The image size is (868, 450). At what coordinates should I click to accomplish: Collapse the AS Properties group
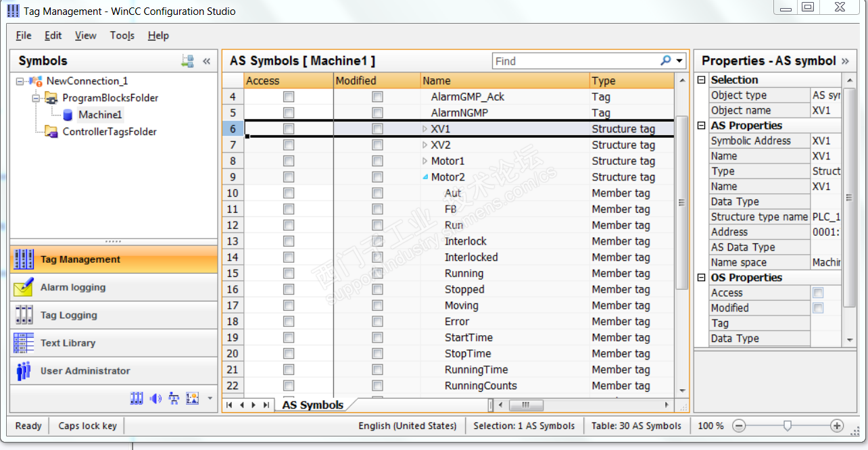point(702,126)
